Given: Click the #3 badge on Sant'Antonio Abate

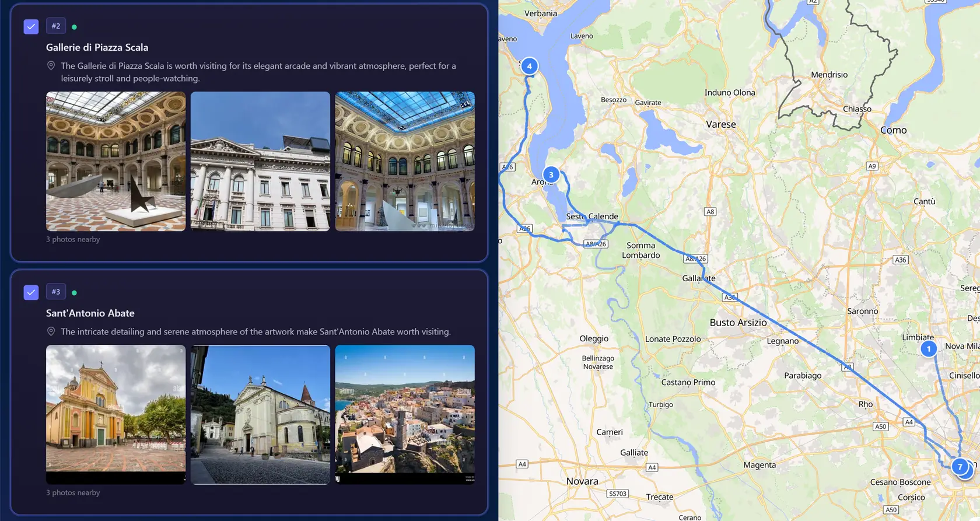Looking at the screenshot, I should point(56,292).
